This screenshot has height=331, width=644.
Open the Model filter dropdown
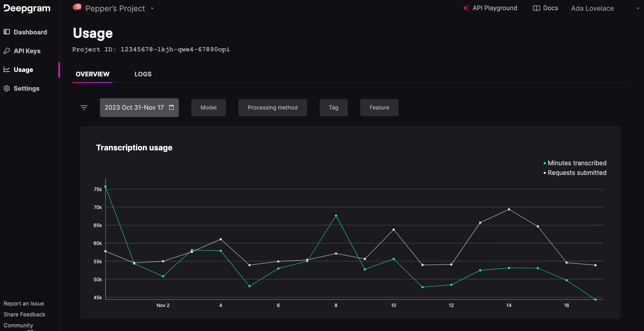point(209,108)
